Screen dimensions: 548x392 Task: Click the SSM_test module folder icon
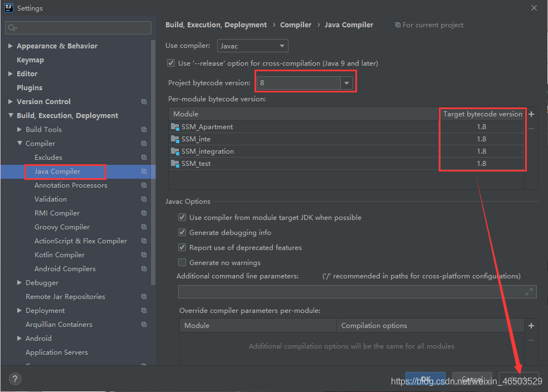pos(175,164)
